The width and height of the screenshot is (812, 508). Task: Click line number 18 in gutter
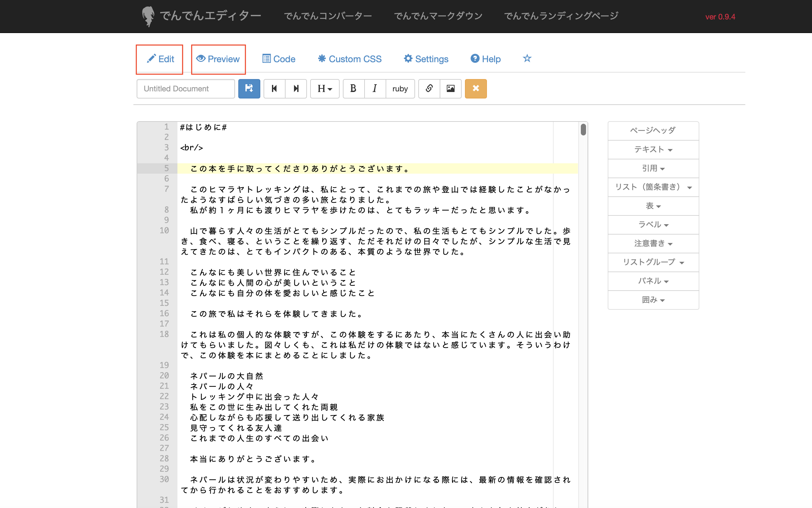pyautogui.click(x=164, y=334)
